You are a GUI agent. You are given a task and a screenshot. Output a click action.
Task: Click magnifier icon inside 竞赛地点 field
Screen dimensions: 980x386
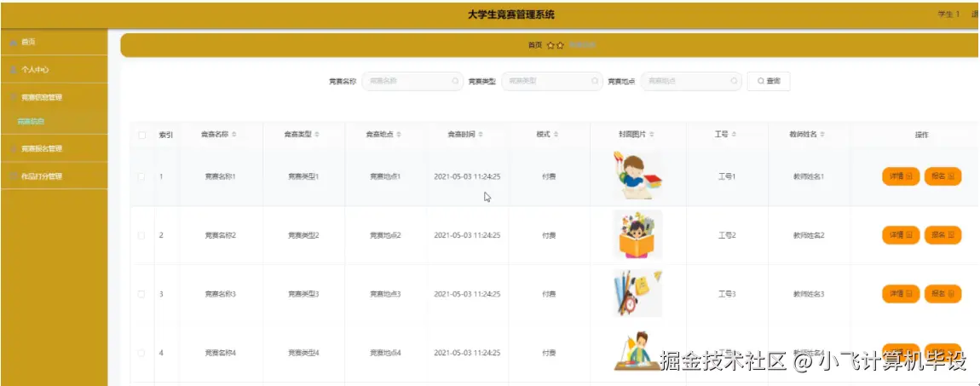coord(733,81)
